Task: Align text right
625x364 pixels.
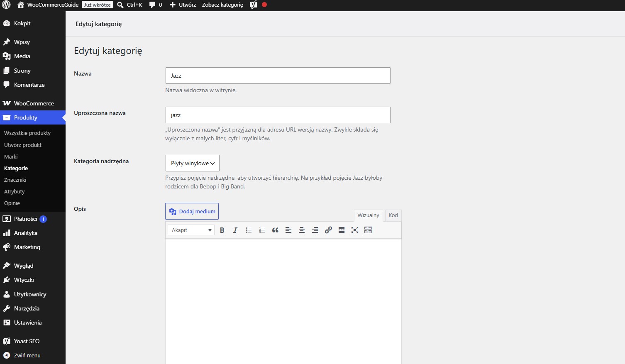Action: tap(315, 230)
